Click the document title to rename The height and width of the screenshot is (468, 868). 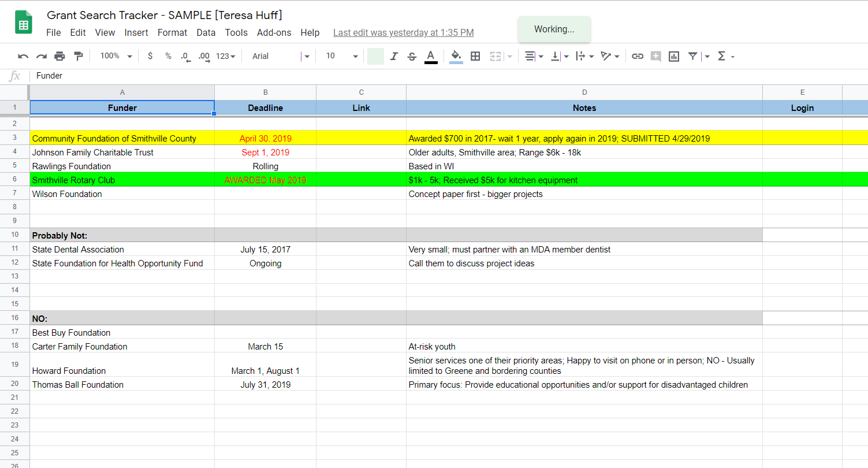[165, 15]
